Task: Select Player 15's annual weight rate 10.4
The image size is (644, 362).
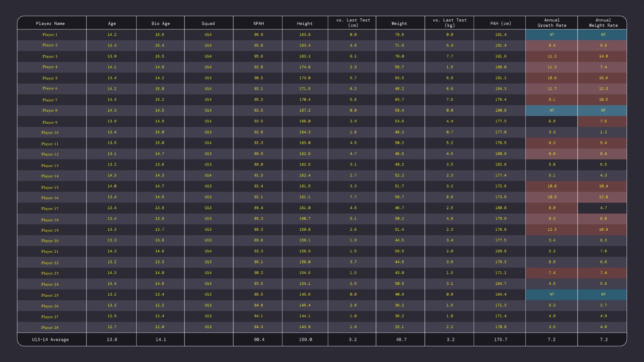Action: click(603, 186)
